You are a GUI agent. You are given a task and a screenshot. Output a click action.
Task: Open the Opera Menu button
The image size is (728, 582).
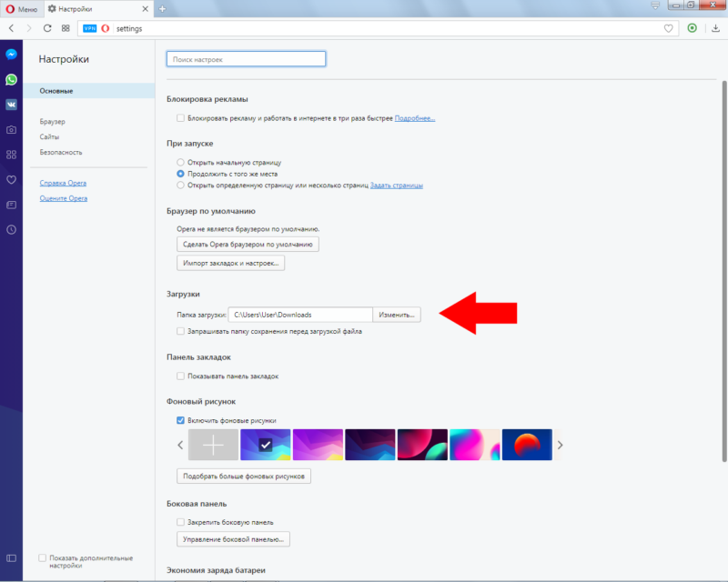(21, 9)
